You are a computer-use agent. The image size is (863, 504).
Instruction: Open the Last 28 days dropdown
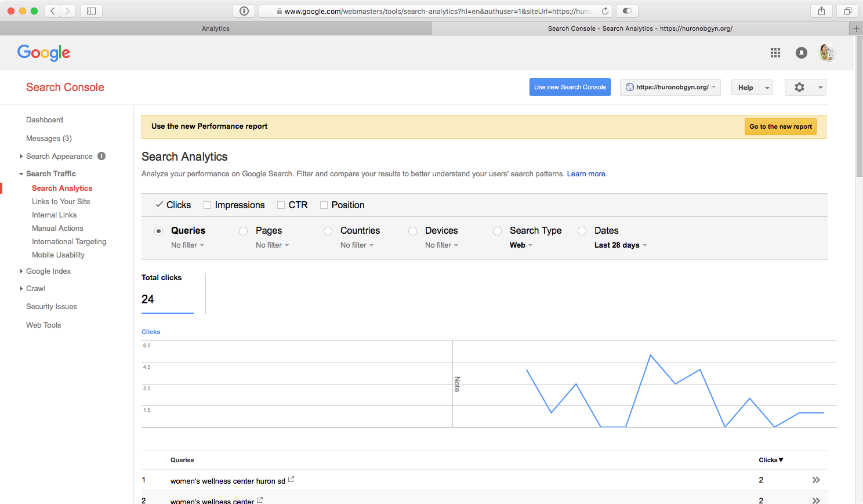pyautogui.click(x=620, y=245)
